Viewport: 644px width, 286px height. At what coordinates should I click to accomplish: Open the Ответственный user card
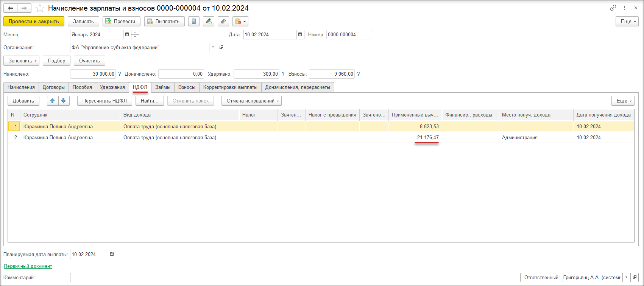pyautogui.click(x=635, y=277)
